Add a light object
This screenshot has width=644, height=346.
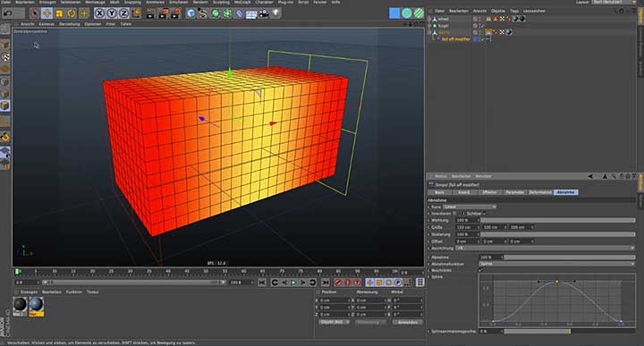(275, 13)
